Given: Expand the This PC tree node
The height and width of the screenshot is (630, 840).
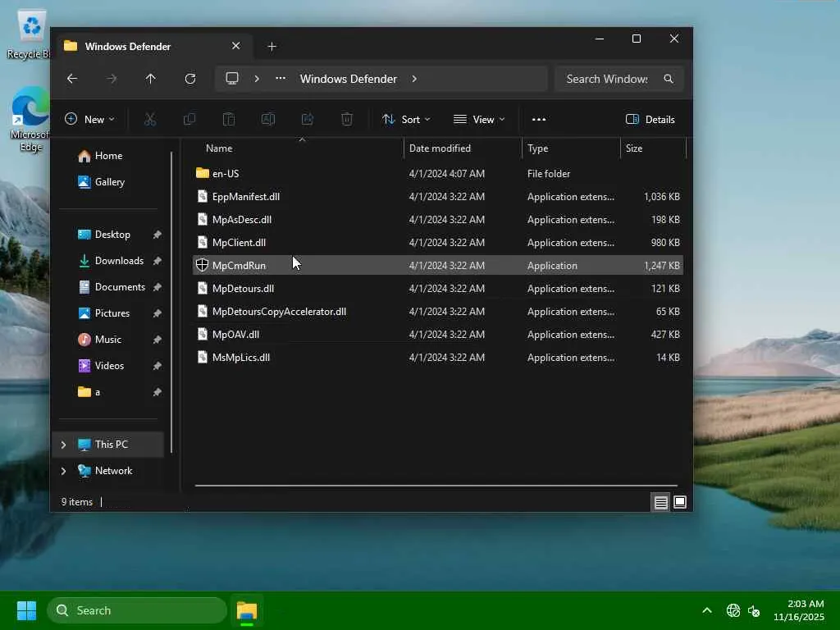Looking at the screenshot, I should tap(63, 445).
